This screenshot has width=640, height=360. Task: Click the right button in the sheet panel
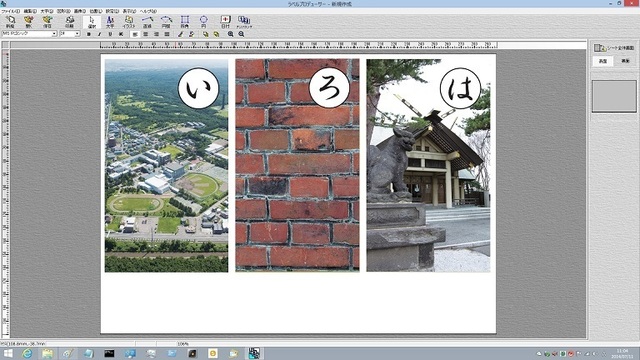(625, 61)
